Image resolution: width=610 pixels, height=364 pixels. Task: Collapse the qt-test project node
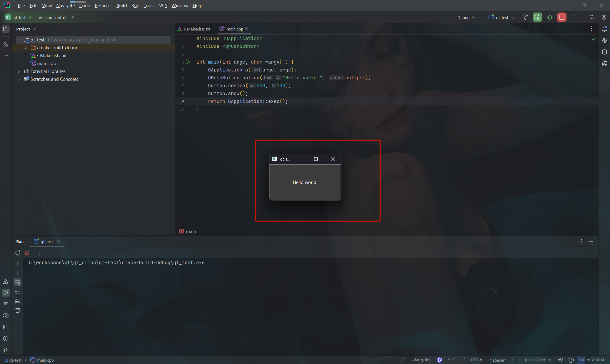19,40
